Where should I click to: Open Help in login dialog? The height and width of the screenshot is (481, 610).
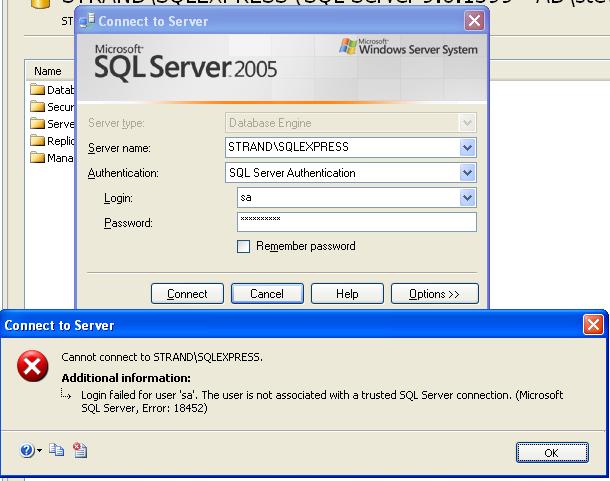pyautogui.click(x=347, y=293)
